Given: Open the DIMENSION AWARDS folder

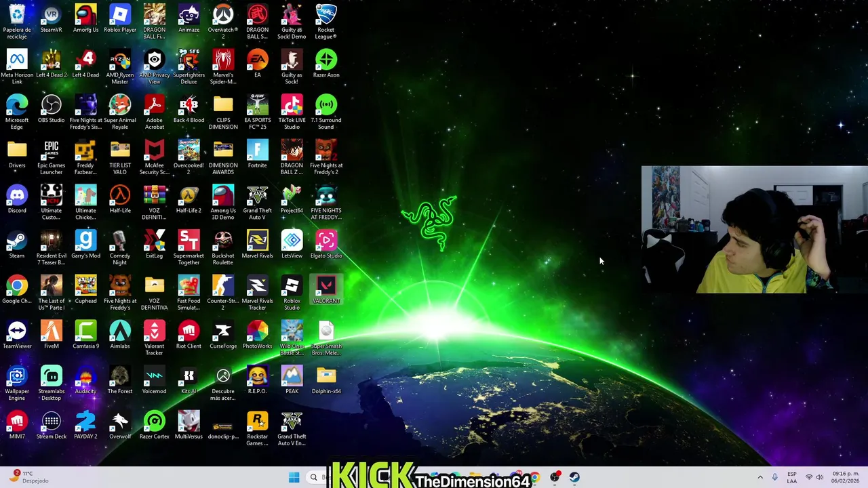Looking at the screenshot, I should (x=223, y=157).
